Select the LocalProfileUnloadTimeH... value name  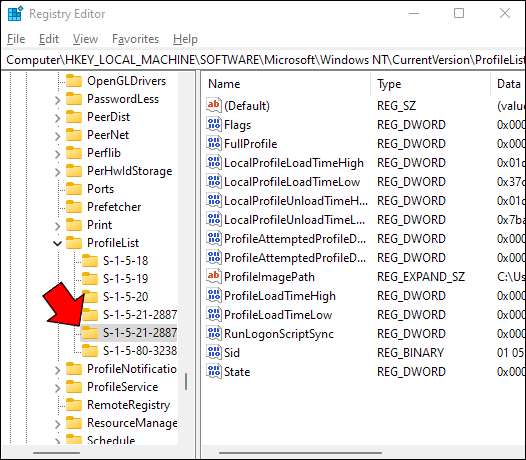coord(296,201)
